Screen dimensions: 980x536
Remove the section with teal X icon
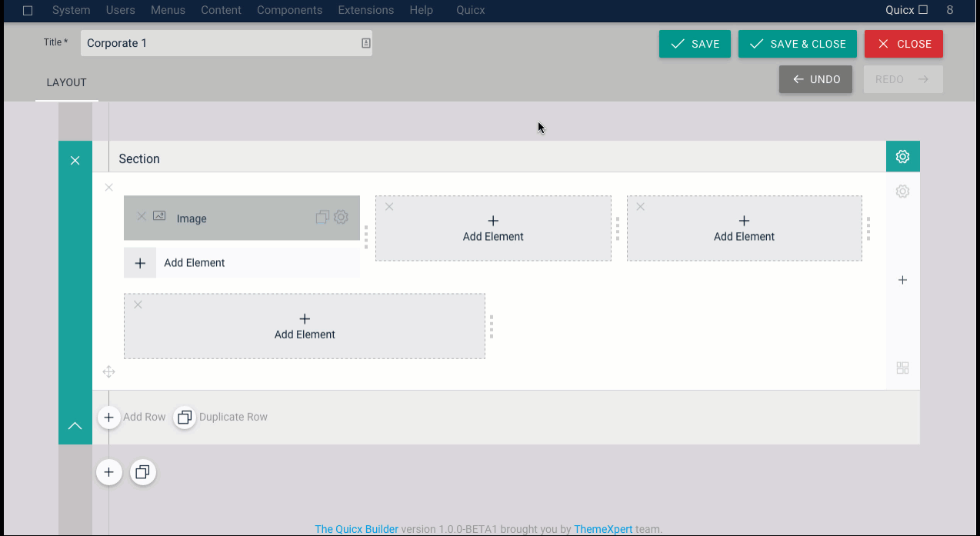(75, 160)
